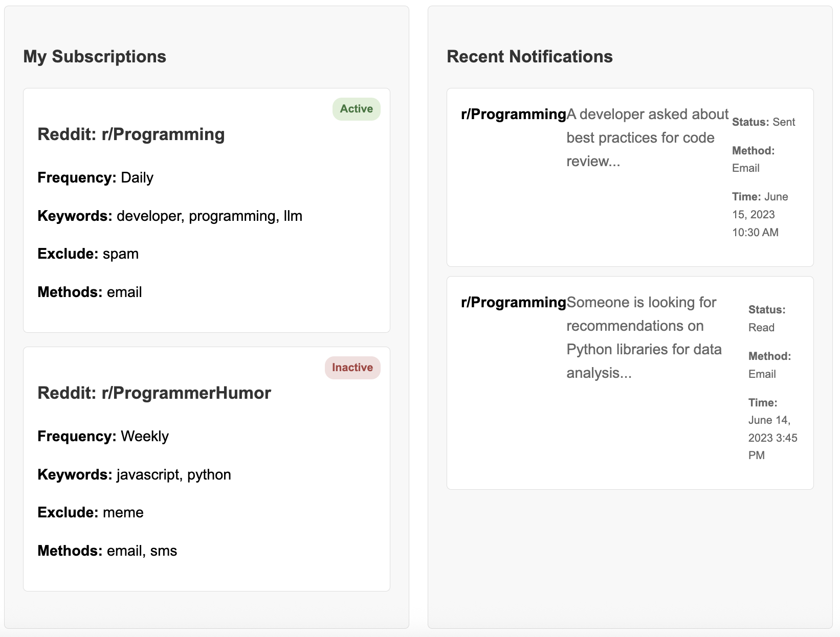
Task: Click the My Subscriptions heading
Action: [95, 56]
